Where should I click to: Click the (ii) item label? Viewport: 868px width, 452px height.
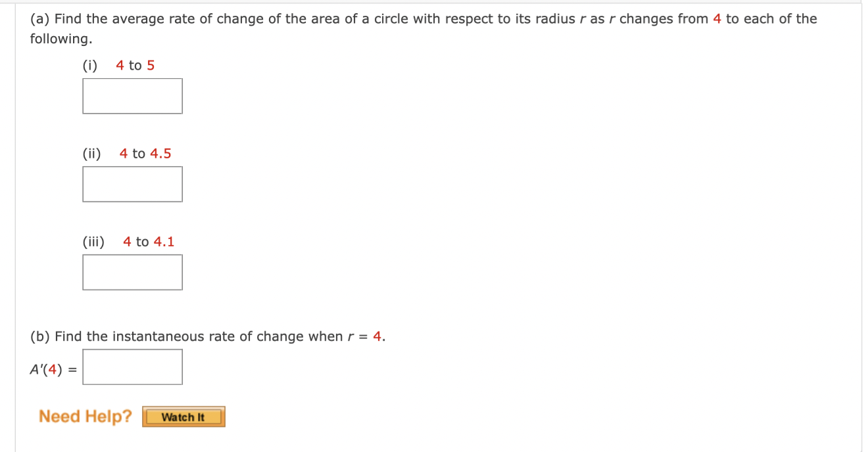click(x=91, y=153)
